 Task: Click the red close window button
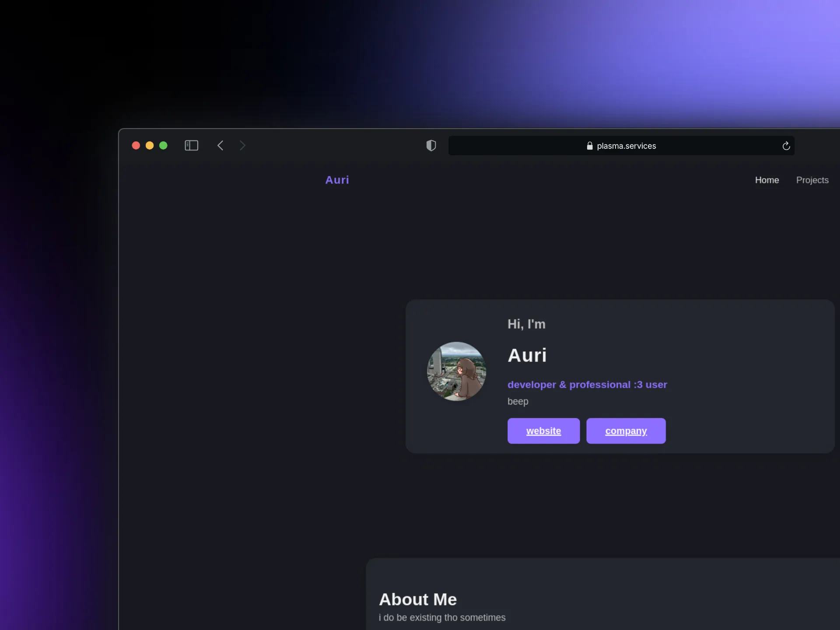pyautogui.click(x=136, y=145)
